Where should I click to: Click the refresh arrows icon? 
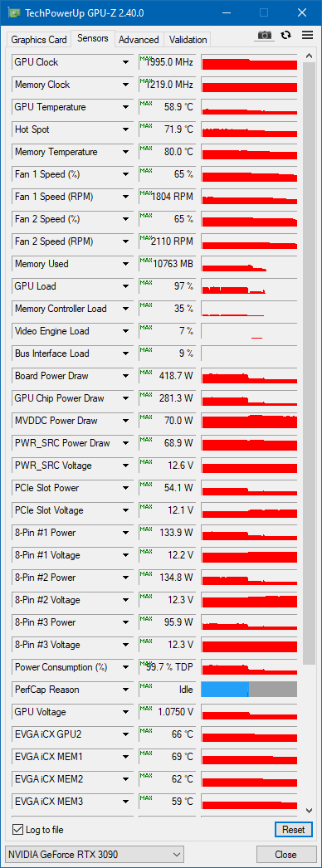tap(285, 35)
